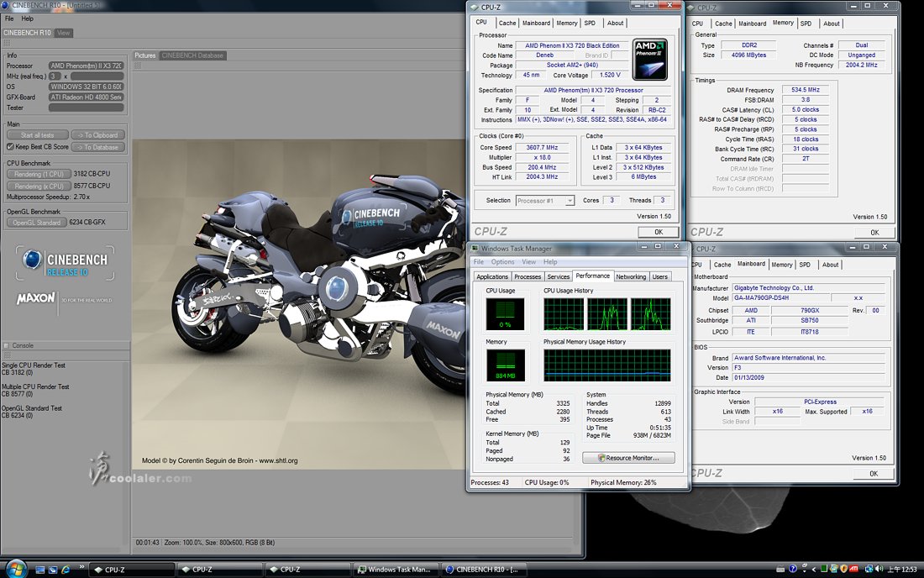Click the Pictures panel grip icon
This screenshot has height=578, width=924.
[x=138, y=65]
